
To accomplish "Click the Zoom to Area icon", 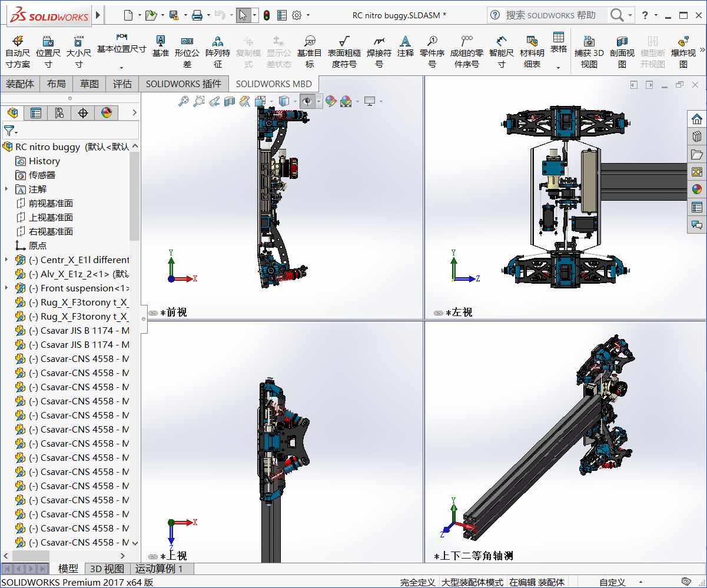I will 199,101.
